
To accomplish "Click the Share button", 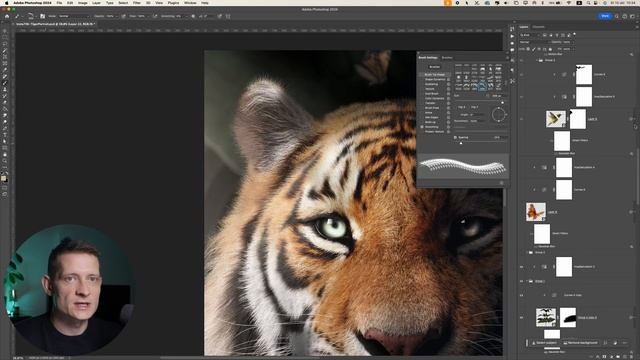I will point(605,16).
